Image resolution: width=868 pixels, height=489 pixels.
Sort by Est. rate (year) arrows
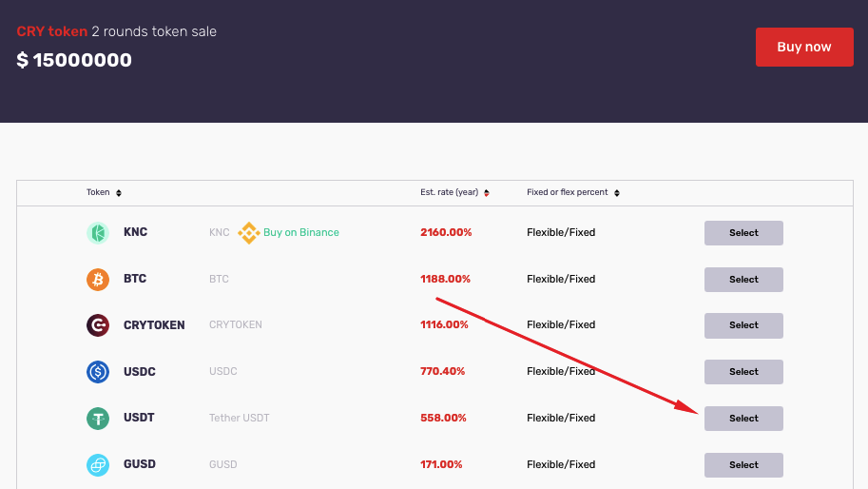click(487, 193)
